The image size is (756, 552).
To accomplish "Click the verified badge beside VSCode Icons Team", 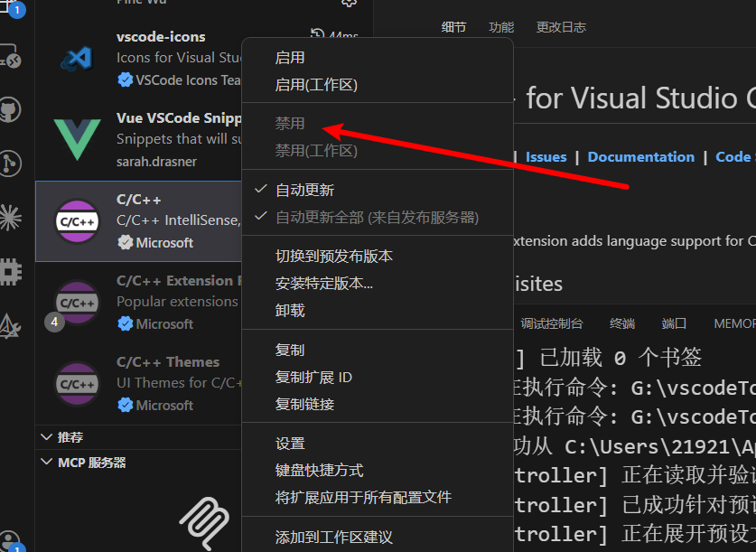I will (125, 80).
